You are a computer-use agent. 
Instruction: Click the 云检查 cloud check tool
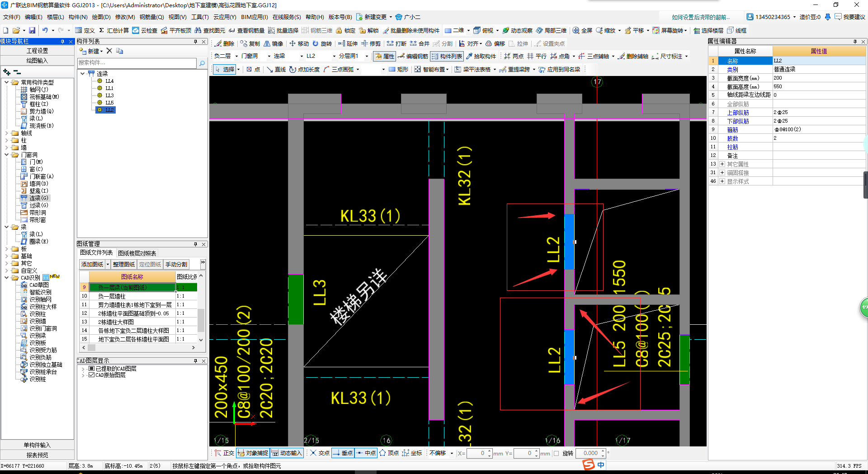145,30
